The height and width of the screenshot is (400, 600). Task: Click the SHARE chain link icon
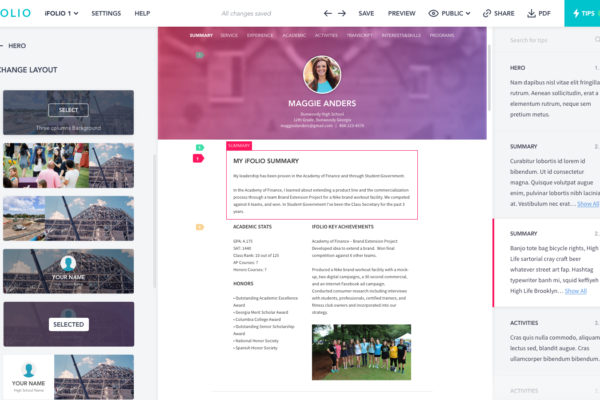click(487, 13)
